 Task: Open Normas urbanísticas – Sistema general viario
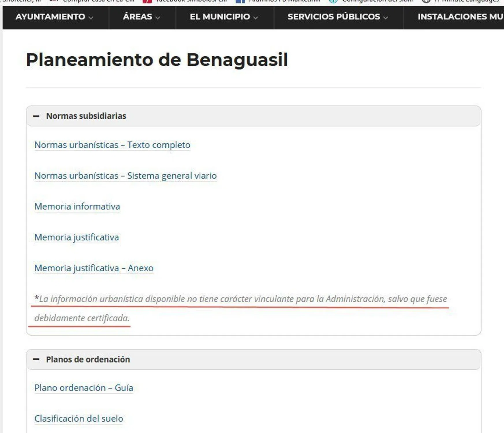(125, 176)
